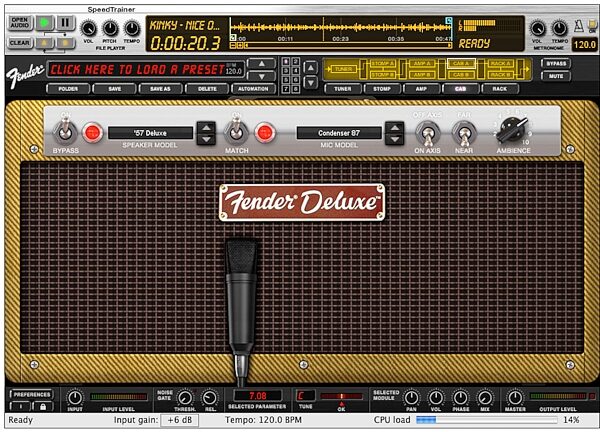Screen dimensions: 600x432
Task: Toggle the global MUTE button
Action: click(556, 76)
